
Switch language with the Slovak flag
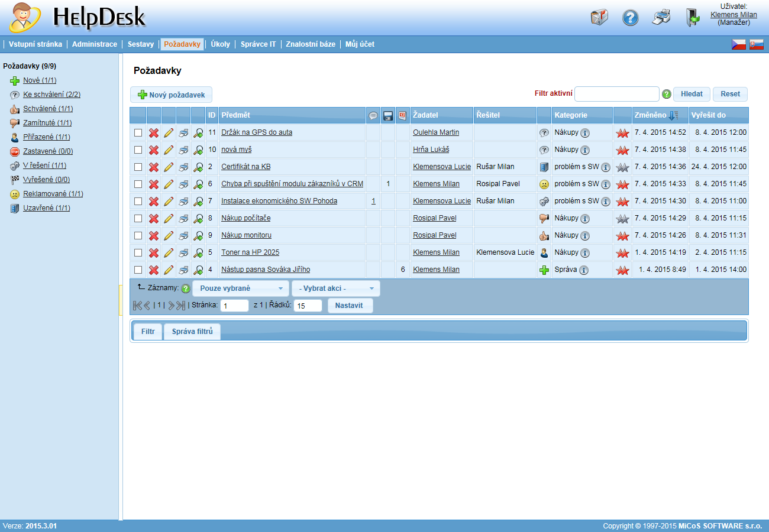(x=757, y=44)
